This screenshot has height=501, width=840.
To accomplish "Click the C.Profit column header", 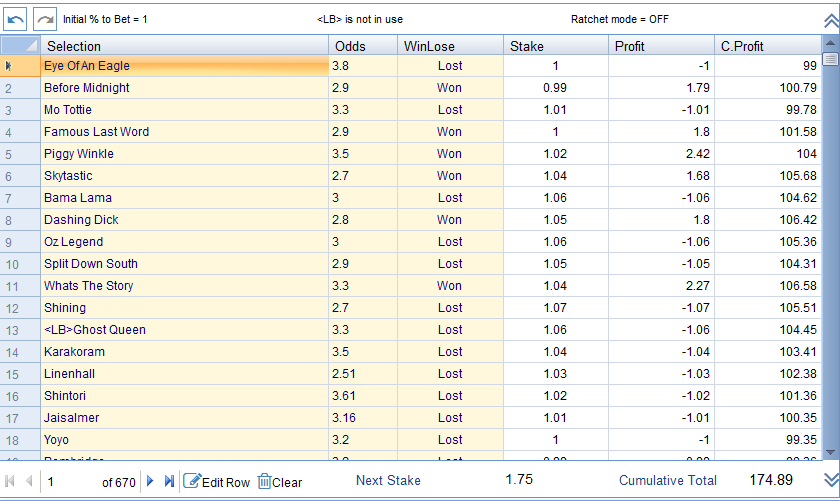I will [767, 46].
